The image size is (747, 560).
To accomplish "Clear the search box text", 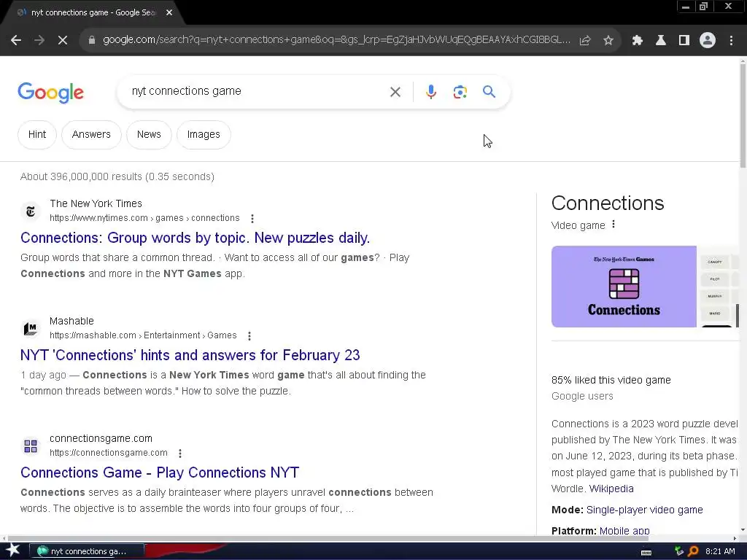I will tap(395, 92).
